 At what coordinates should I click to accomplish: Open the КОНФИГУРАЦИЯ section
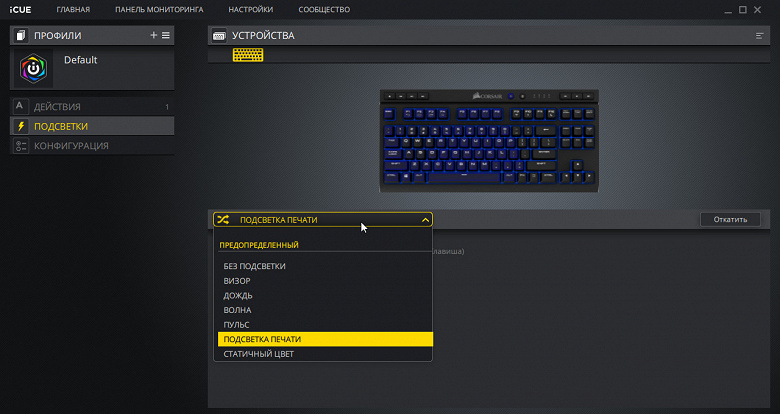point(92,145)
